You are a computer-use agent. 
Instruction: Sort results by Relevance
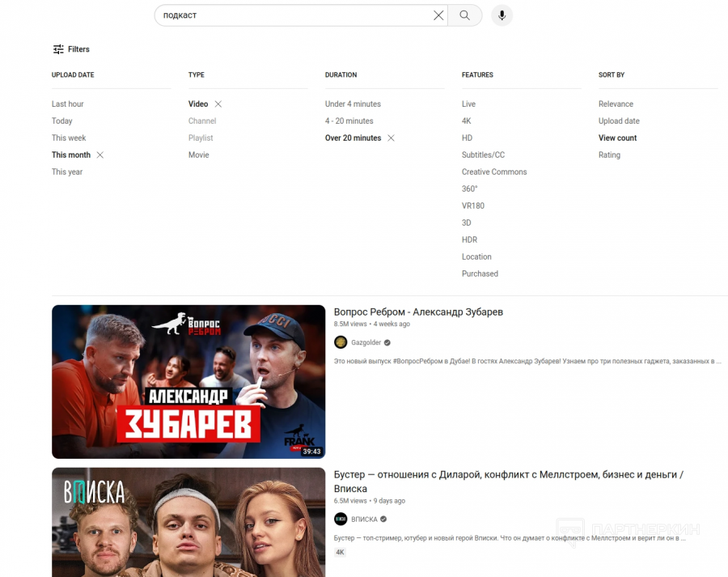click(616, 104)
